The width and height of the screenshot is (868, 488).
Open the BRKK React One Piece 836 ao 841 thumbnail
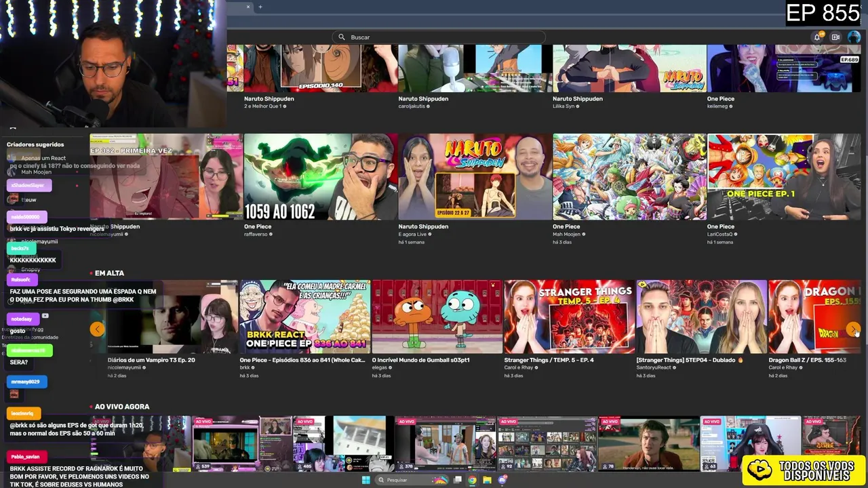305,317
